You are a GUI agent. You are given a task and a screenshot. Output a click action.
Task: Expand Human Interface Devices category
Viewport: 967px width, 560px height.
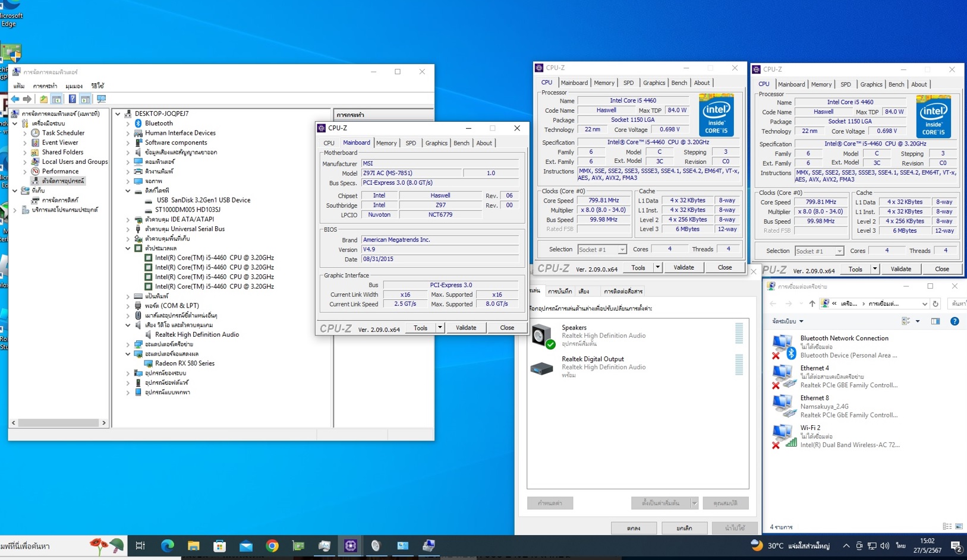tap(128, 133)
